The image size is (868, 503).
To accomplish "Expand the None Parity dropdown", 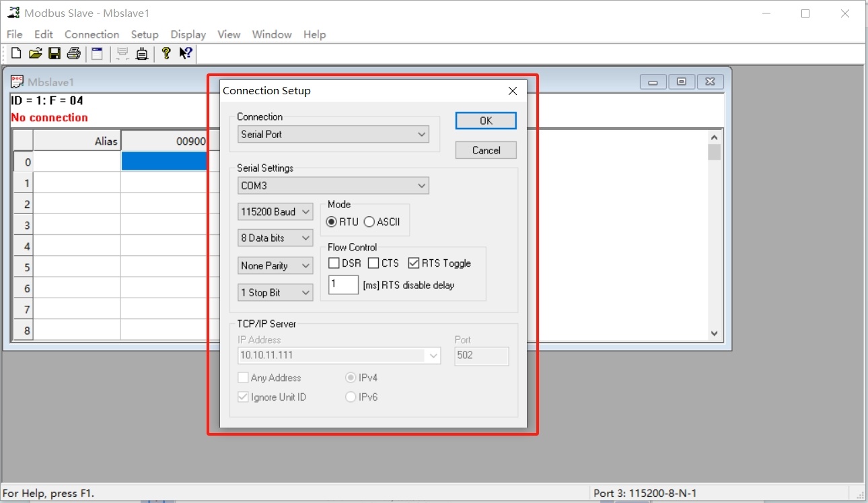I will 275,266.
